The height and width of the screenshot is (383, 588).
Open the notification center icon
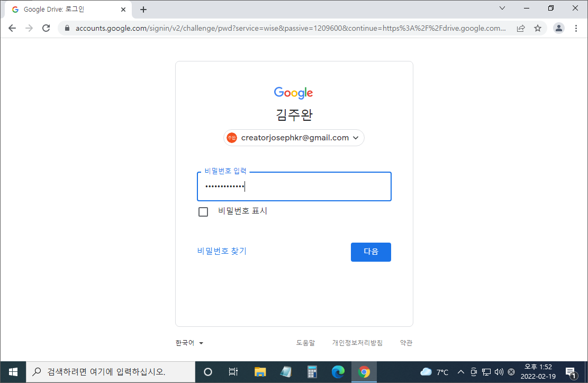[571, 372]
